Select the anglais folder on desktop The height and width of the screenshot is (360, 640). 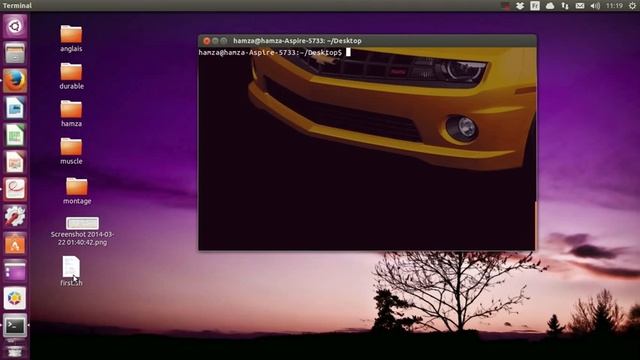click(x=71, y=38)
